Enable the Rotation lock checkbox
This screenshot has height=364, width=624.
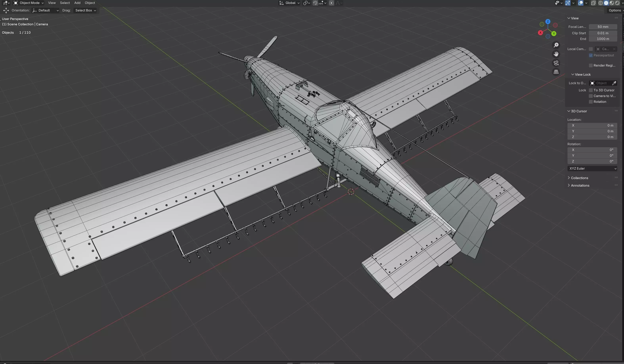point(591,102)
